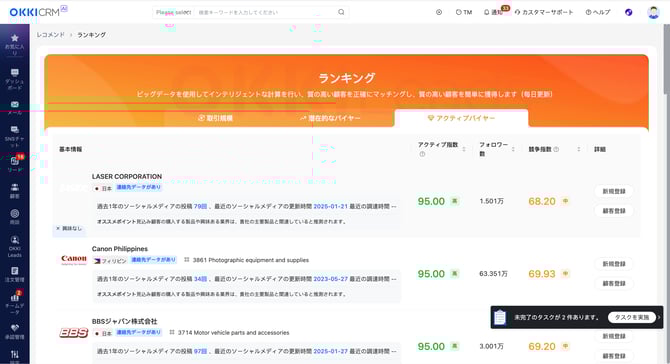Screen dimensions: 670x364
Task: Click the 34回 posts link for Canon
Action: [x=200, y=279]
